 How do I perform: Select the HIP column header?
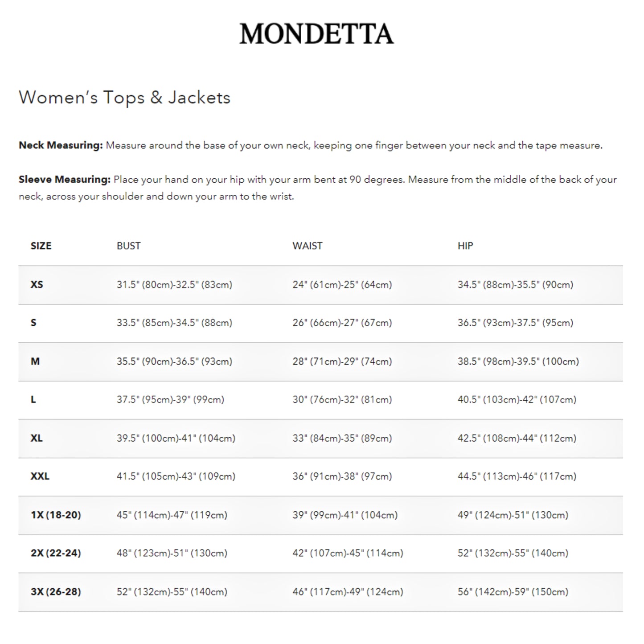pyautogui.click(x=465, y=246)
